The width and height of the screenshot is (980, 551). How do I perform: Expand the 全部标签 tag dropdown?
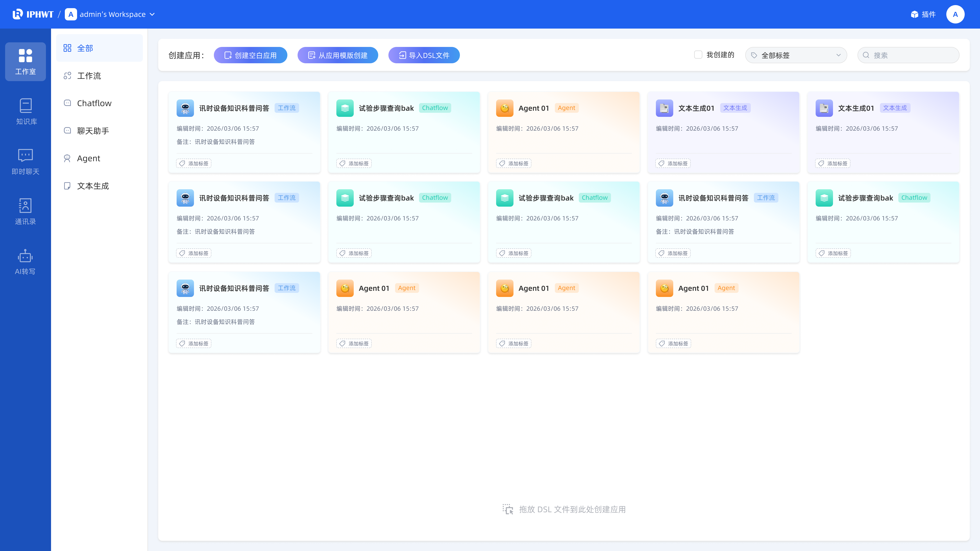tap(796, 55)
